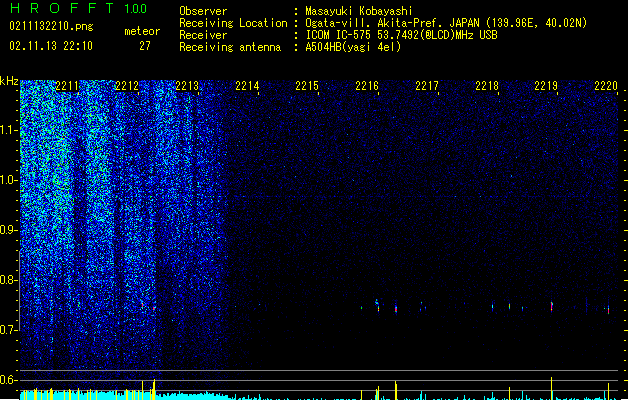Select the filename 0211132210.png
This screenshot has width=629, height=400.
tap(51, 26)
